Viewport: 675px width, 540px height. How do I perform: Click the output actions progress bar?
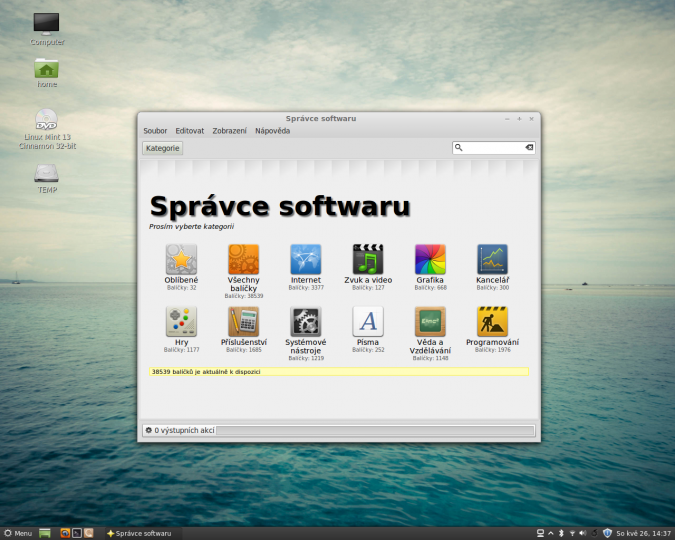[375, 430]
